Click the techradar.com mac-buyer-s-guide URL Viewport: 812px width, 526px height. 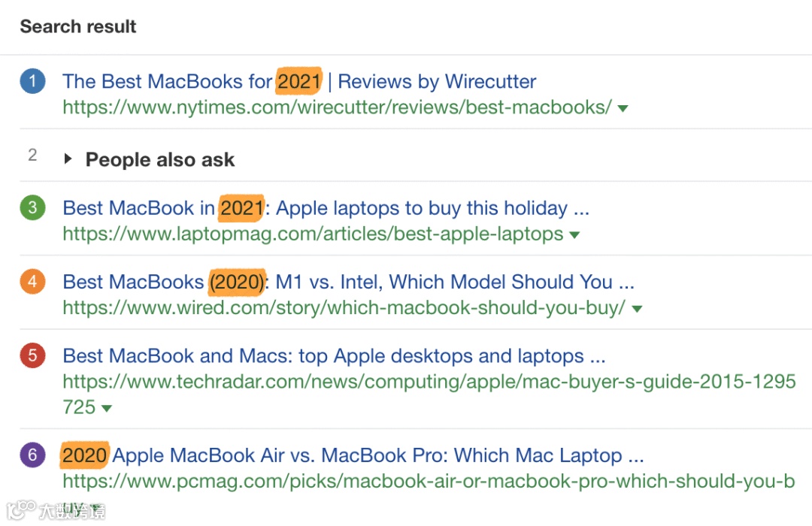click(429, 381)
